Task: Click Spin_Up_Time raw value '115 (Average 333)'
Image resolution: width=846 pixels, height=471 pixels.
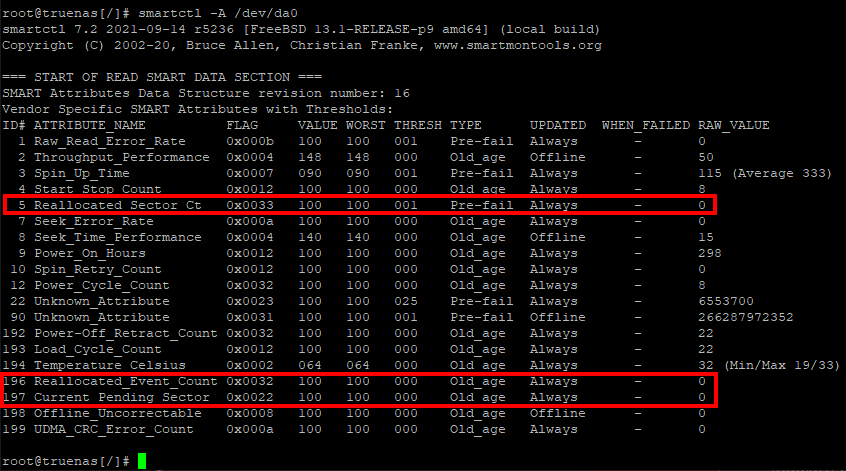Action: [765, 173]
